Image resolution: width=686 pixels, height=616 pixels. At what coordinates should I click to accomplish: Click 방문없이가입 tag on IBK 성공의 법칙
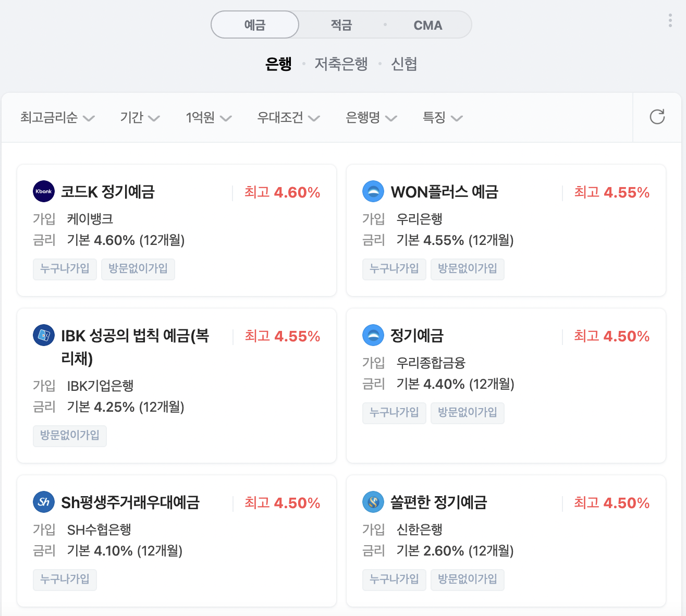[x=70, y=436]
